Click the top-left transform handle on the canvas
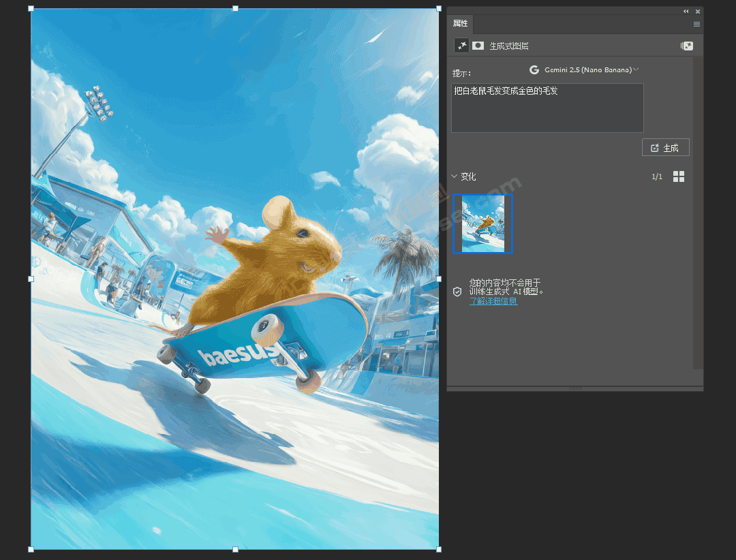 click(29, 9)
